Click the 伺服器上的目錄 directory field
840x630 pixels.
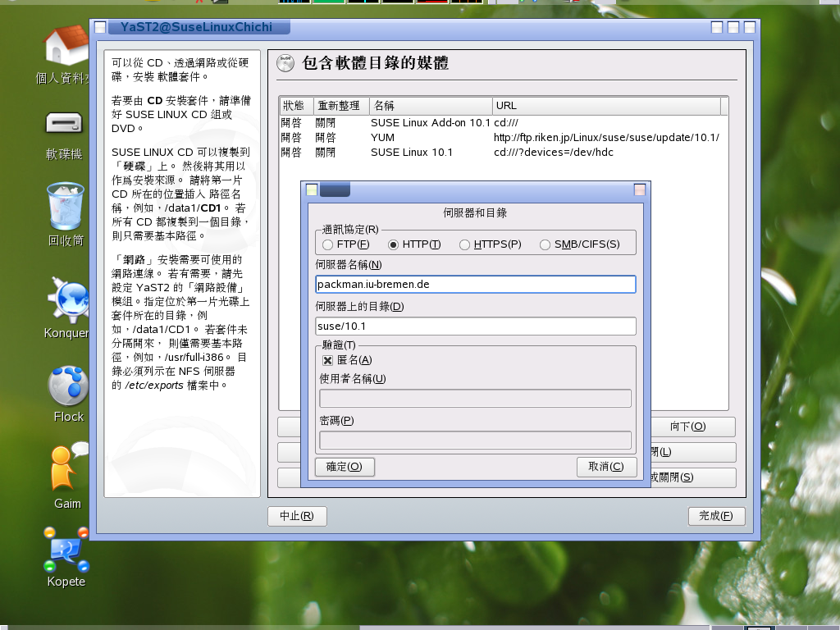point(475,326)
